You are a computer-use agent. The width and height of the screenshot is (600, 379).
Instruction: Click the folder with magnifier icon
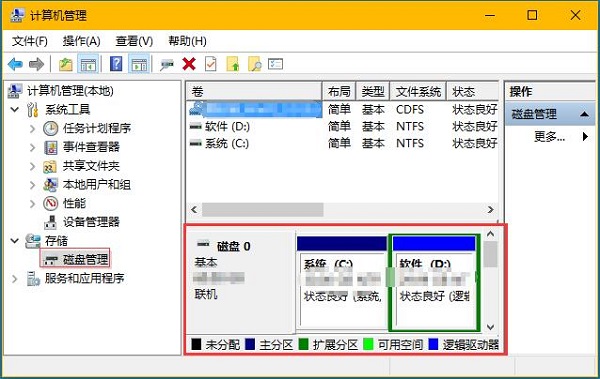click(x=254, y=64)
